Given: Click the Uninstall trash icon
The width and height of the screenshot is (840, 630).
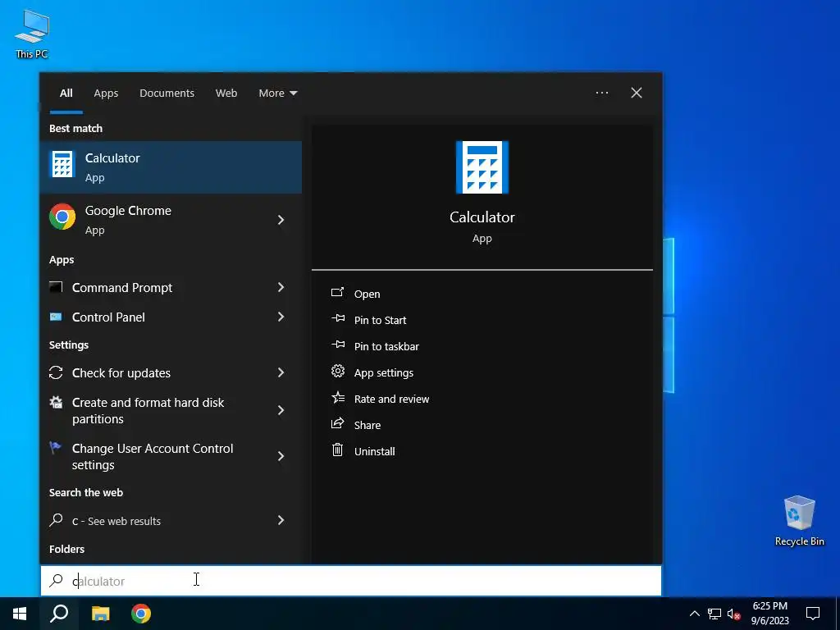Looking at the screenshot, I should (337, 450).
